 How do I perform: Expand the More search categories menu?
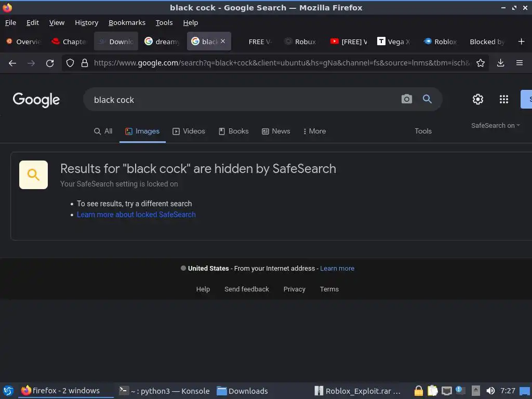pyautogui.click(x=314, y=131)
